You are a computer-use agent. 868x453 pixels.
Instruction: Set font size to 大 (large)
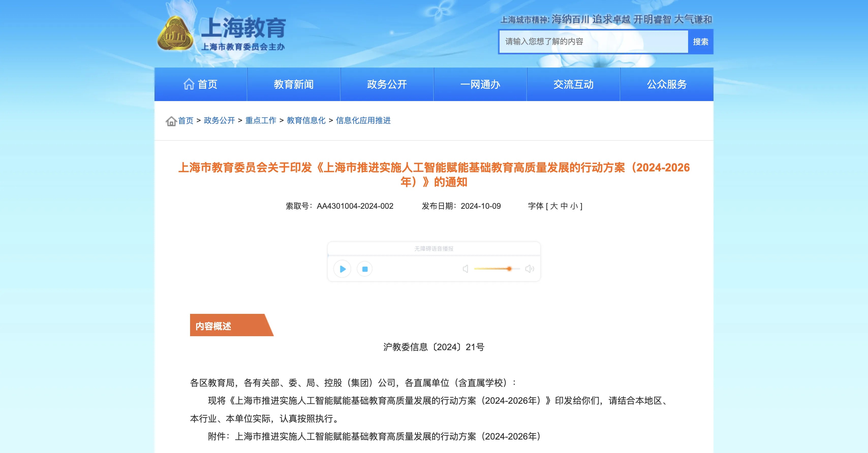pyautogui.click(x=554, y=206)
